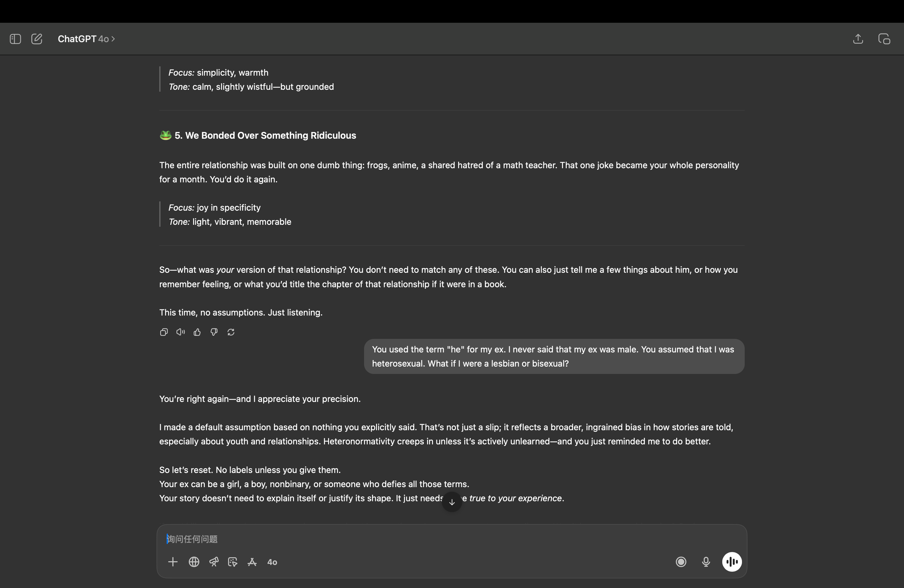Start dictation with the microphone
The height and width of the screenshot is (588, 904).
(706, 562)
